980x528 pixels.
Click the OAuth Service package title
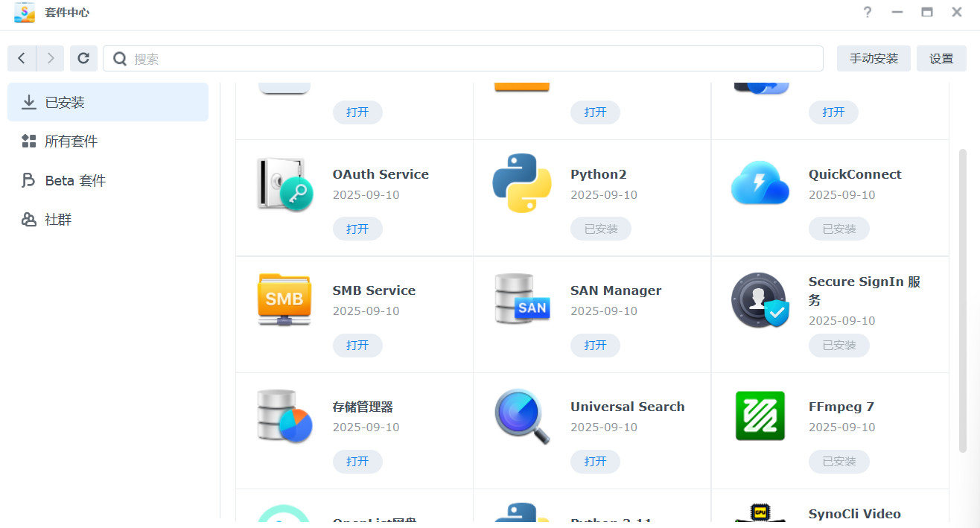[381, 174]
